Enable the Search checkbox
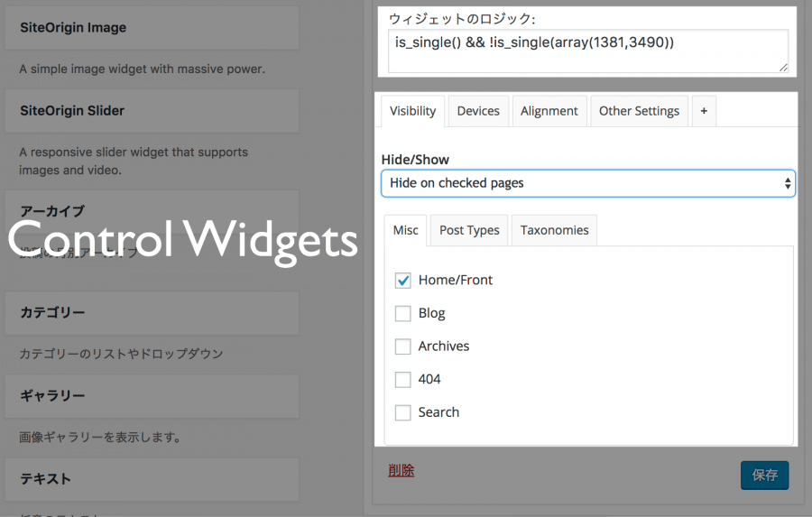The width and height of the screenshot is (812, 517). 403,412
